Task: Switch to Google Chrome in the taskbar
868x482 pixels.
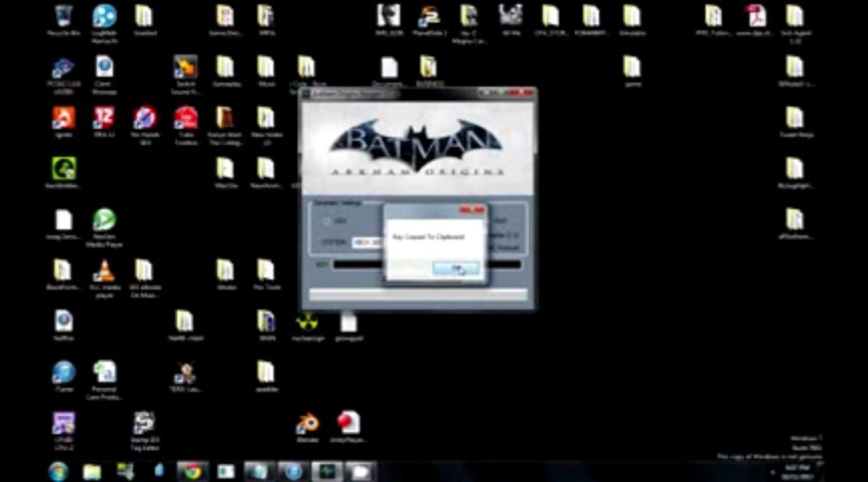Action: tap(192, 471)
